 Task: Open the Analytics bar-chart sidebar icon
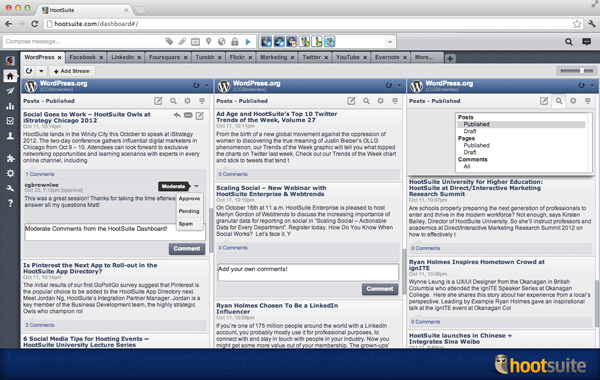(10, 106)
